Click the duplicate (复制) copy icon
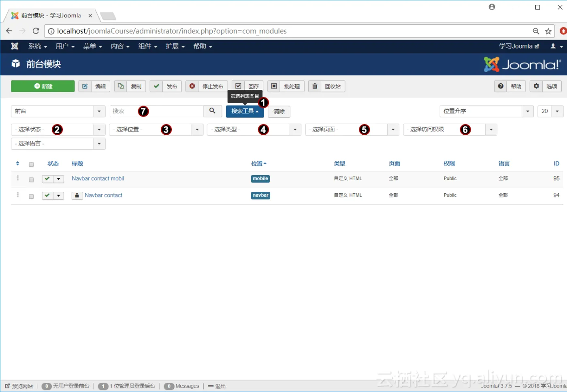567x392 pixels. tap(121, 86)
